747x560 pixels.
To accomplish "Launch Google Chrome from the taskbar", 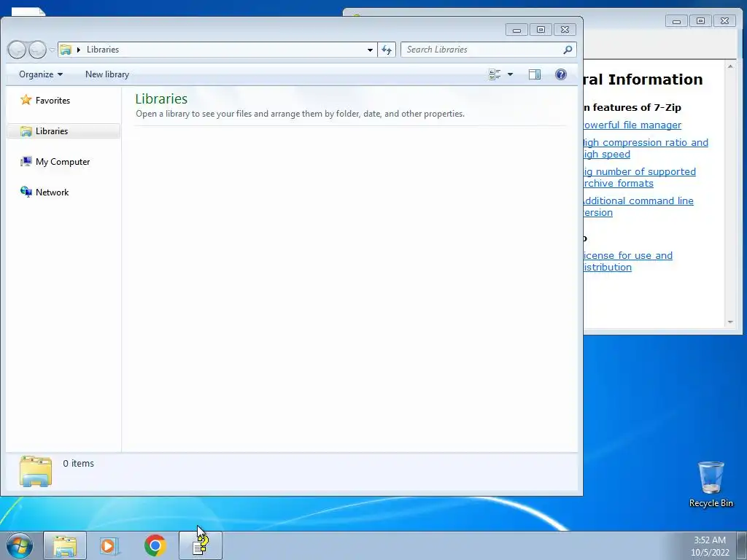I will [x=155, y=545].
